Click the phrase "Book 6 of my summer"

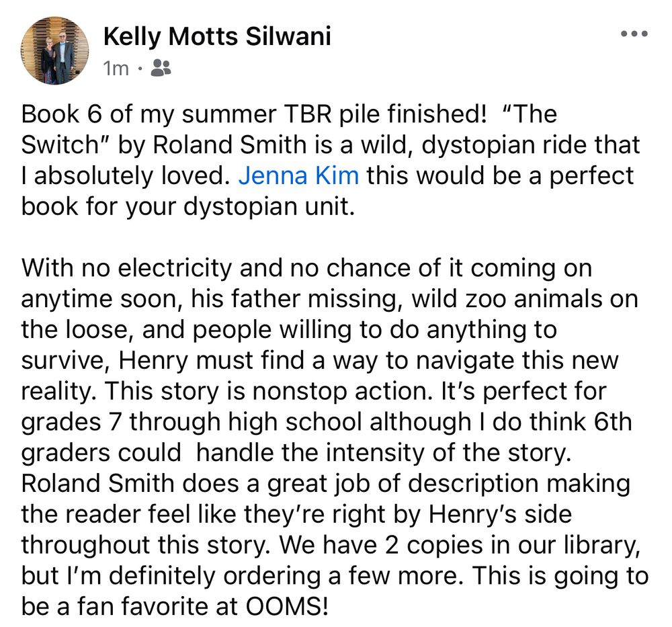[x=149, y=114]
